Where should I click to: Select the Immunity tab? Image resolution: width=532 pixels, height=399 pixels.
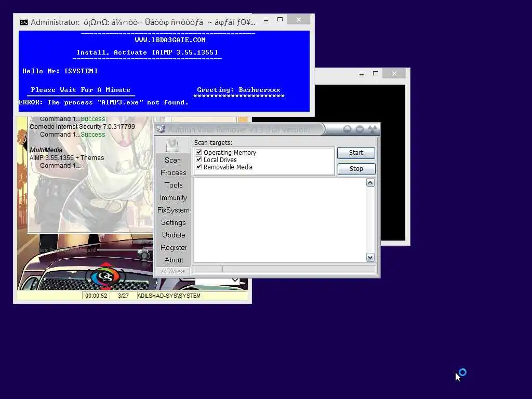[x=174, y=198]
